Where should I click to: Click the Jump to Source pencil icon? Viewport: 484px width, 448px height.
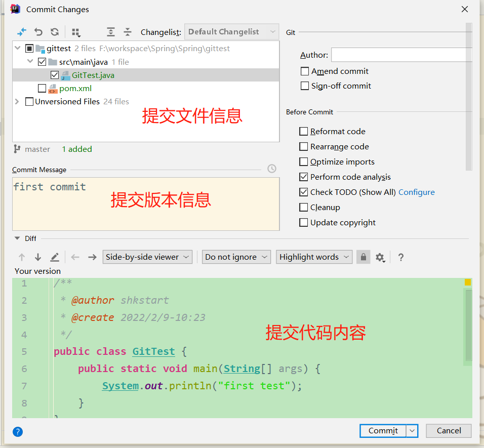pyautogui.click(x=55, y=257)
